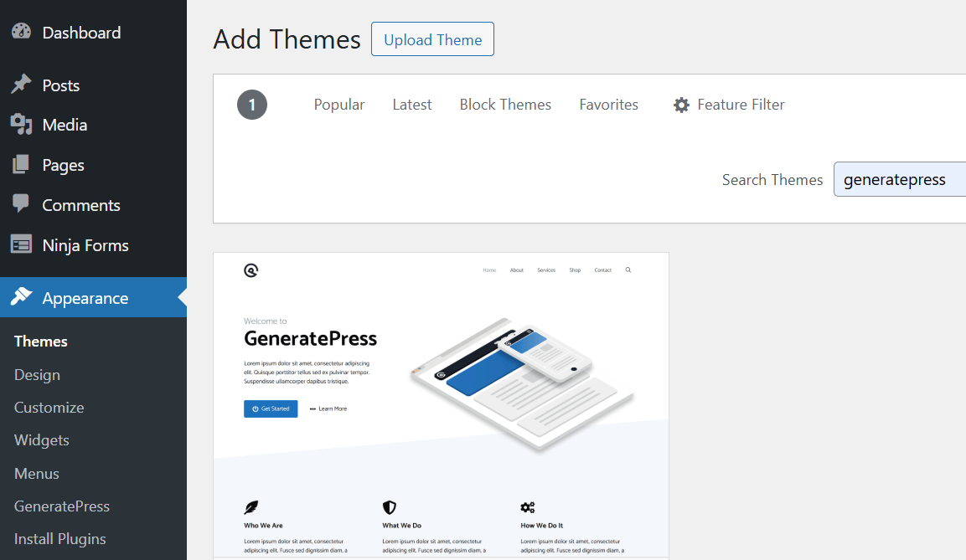Switch to the Latest themes tab

(412, 105)
